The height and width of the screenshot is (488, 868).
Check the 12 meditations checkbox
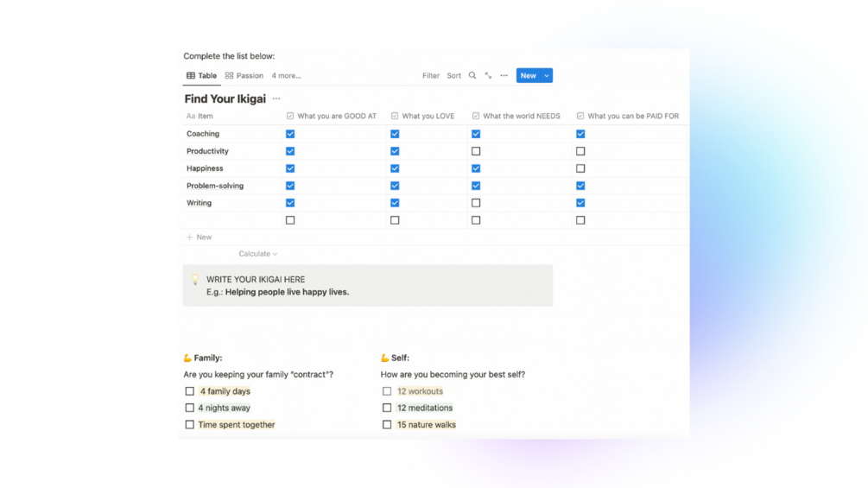387,408
